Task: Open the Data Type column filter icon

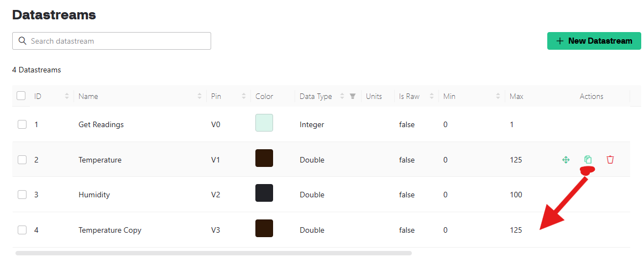Action: [352, 96]
